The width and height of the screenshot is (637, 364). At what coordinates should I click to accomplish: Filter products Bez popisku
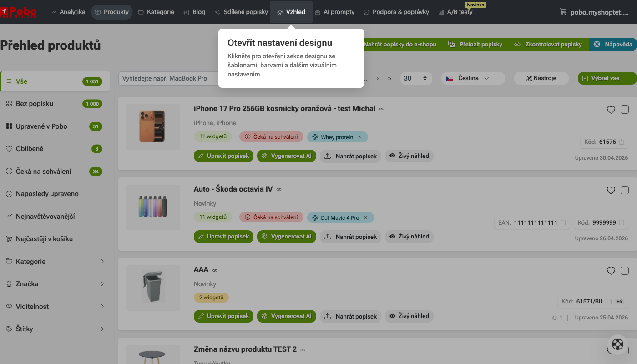point(55,104)
